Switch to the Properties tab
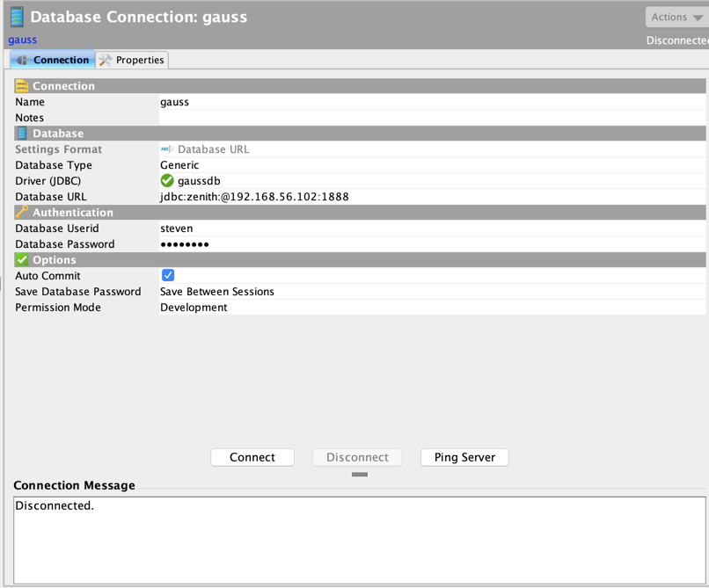The height and width of the screenshot is (588, 709). click(132, 60)
